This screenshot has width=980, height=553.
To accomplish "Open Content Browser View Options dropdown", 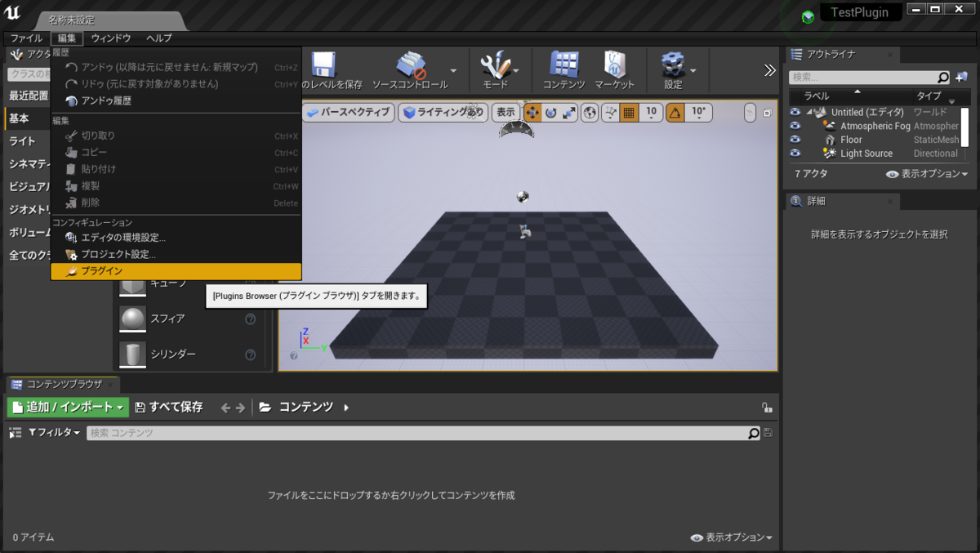I will (731, 537).
